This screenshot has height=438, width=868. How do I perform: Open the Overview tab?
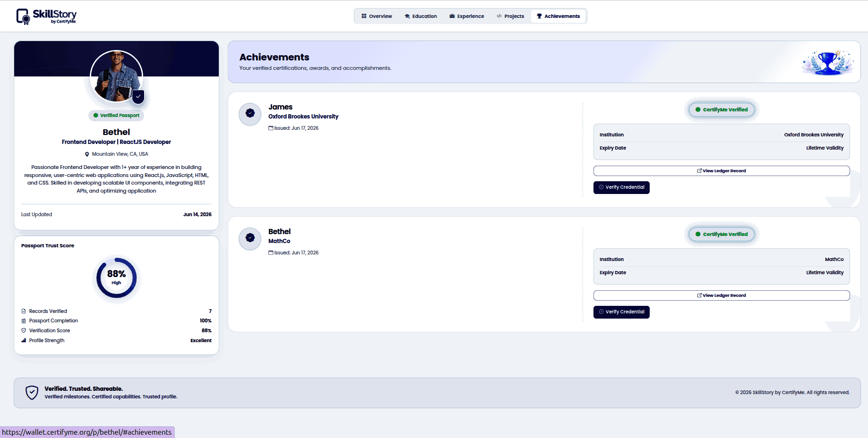(377, 16)
